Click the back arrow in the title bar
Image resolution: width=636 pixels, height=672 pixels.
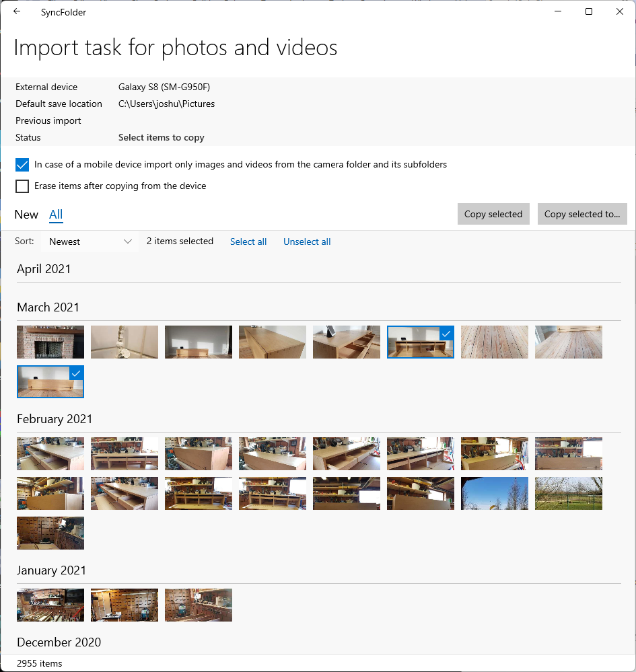tap(17, 11)
